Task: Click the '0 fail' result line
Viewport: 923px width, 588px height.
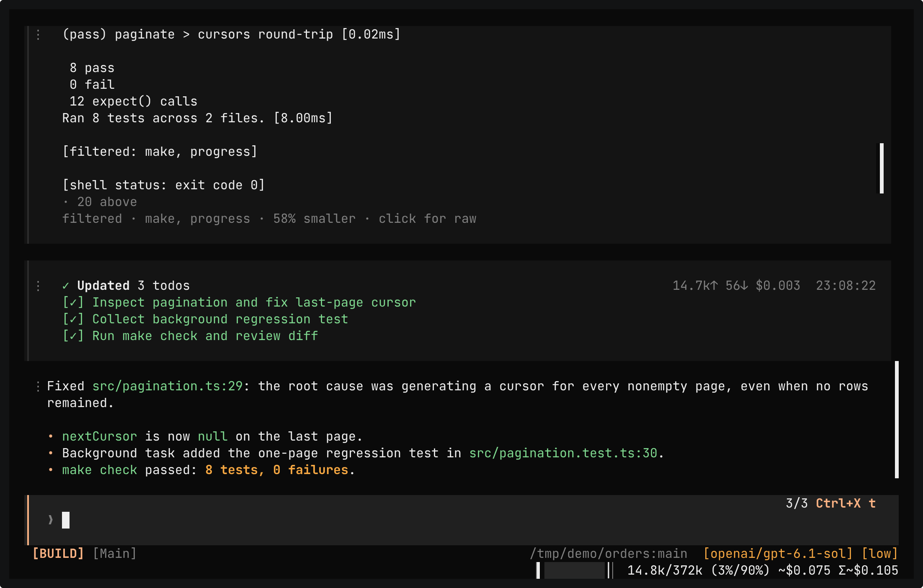Action: tap(92, 85)
